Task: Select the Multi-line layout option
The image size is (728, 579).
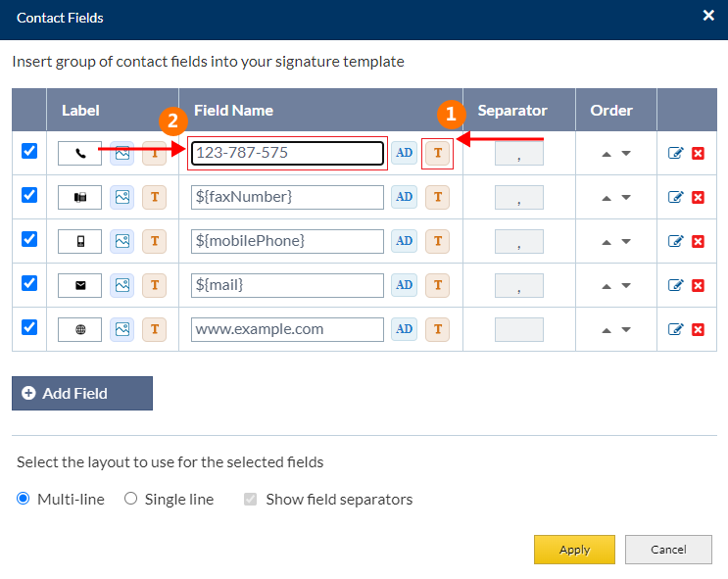Action: pyautogui.click(x=24, y=499)
